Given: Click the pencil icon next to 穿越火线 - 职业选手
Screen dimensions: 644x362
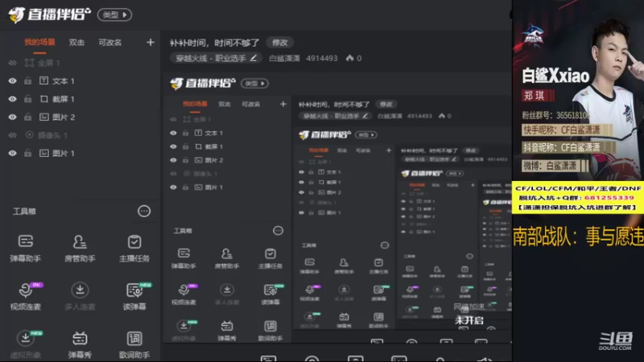Looking at the screenshot, I should [x=254, y=58].
